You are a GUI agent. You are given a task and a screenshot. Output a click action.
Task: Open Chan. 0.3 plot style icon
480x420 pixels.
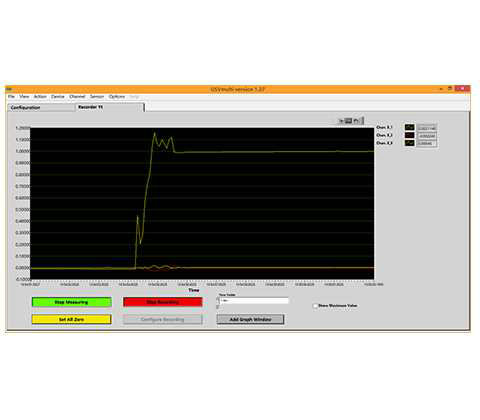click(410, 143)
